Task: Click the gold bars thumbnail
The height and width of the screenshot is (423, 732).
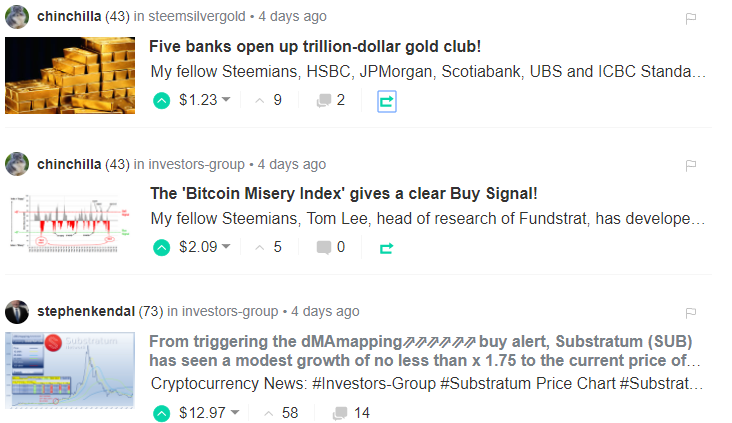Action: (70, 75)
